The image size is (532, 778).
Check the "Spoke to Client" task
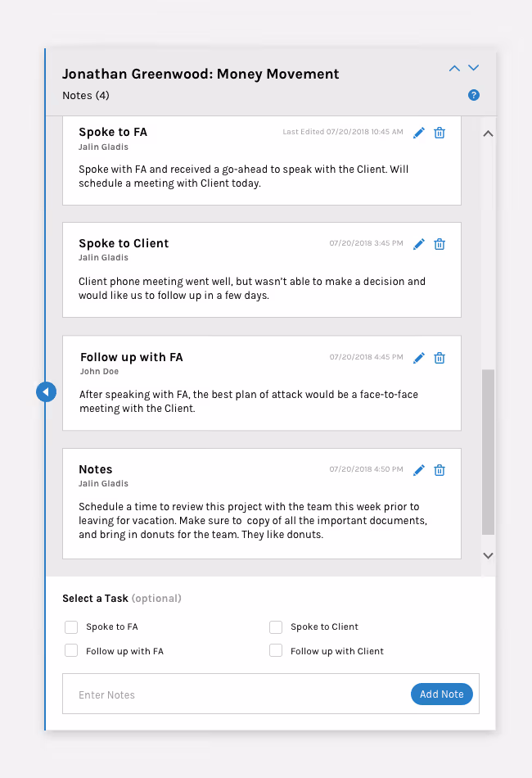tap(276, 626)
